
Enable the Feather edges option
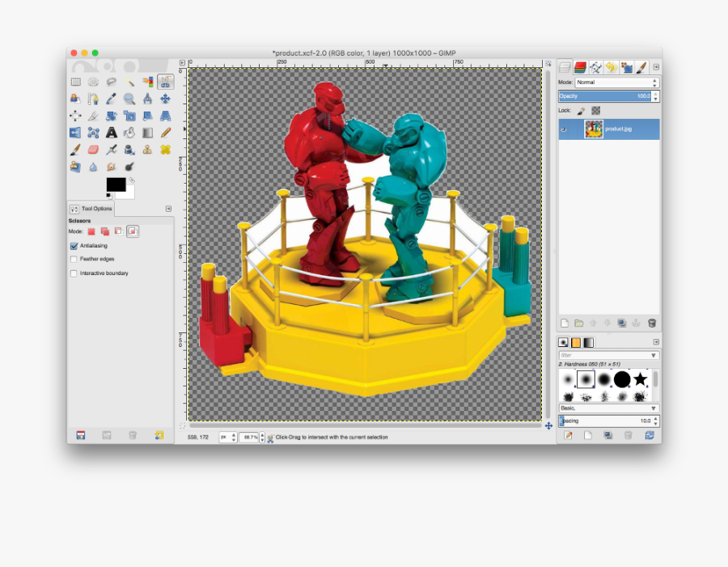(x=74, y=260)
